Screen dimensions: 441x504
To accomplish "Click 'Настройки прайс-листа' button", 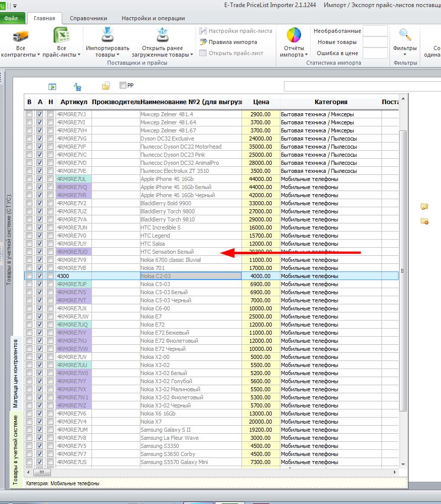I will [235, 31].
